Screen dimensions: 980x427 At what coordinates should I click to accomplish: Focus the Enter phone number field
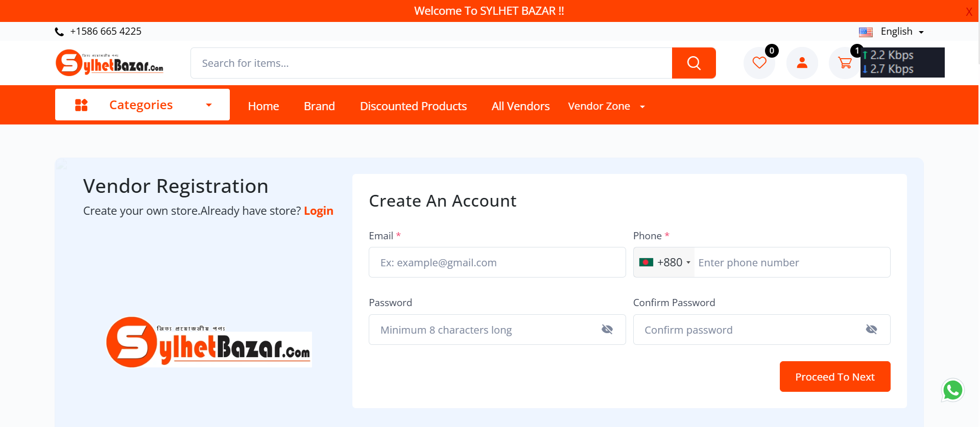point(792,262)
